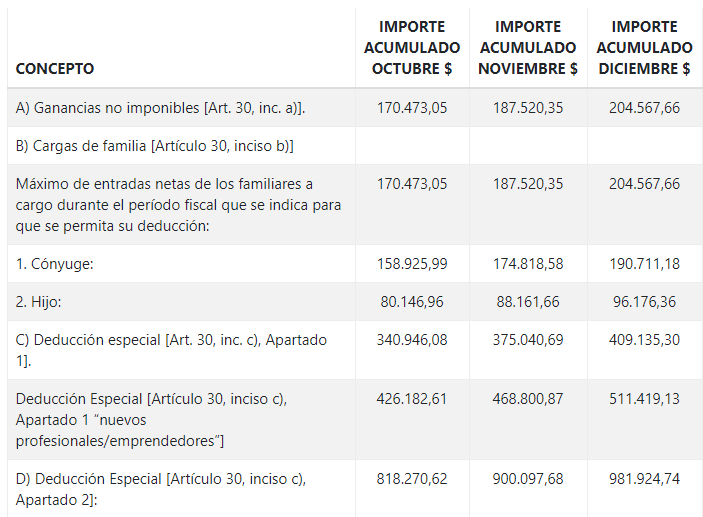Click October value 170.473,05 for Ganancias no imponibles
The image size is (703, 517).
tap(412, 108)
